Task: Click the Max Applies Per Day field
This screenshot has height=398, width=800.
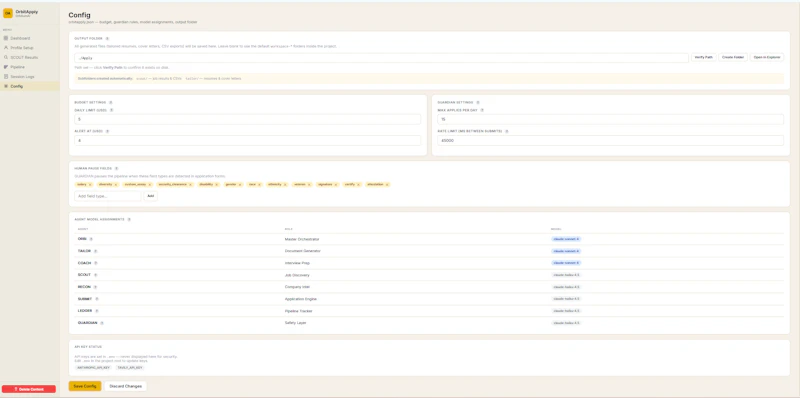Action: [x=610, y=119]
